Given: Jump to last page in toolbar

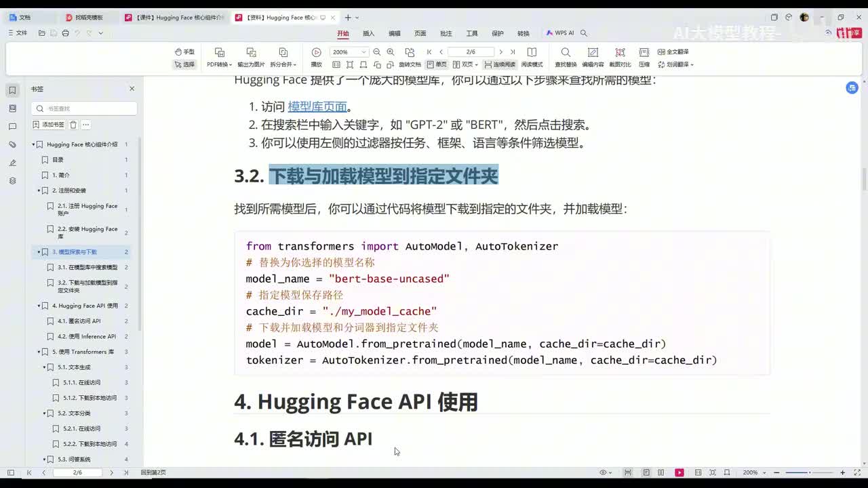Looking at the screenshot, I should [513, 52].
